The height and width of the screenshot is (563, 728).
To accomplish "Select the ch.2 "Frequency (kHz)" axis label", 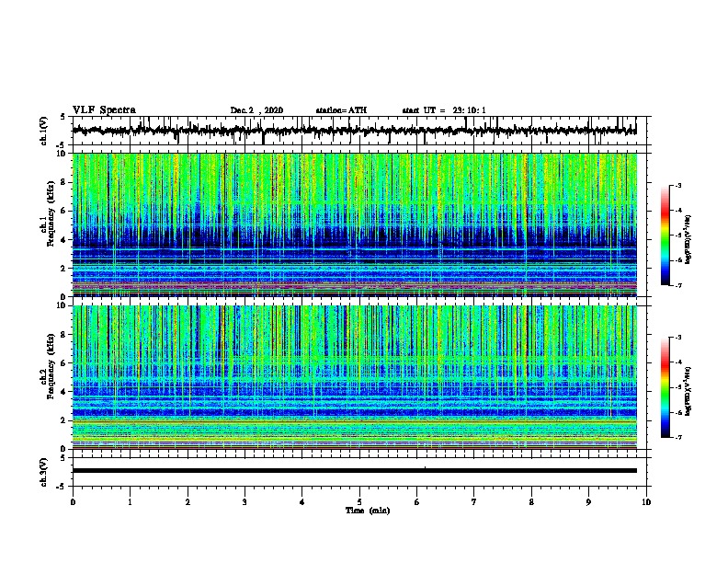I will click(x=51, y=366).
